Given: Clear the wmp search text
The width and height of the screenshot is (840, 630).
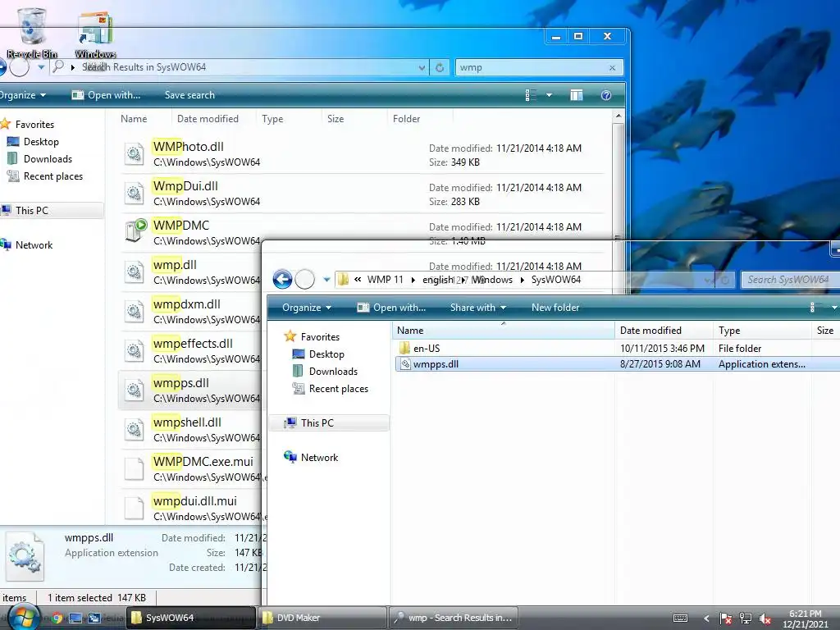Looking at the screenshot, I should 612,67.
